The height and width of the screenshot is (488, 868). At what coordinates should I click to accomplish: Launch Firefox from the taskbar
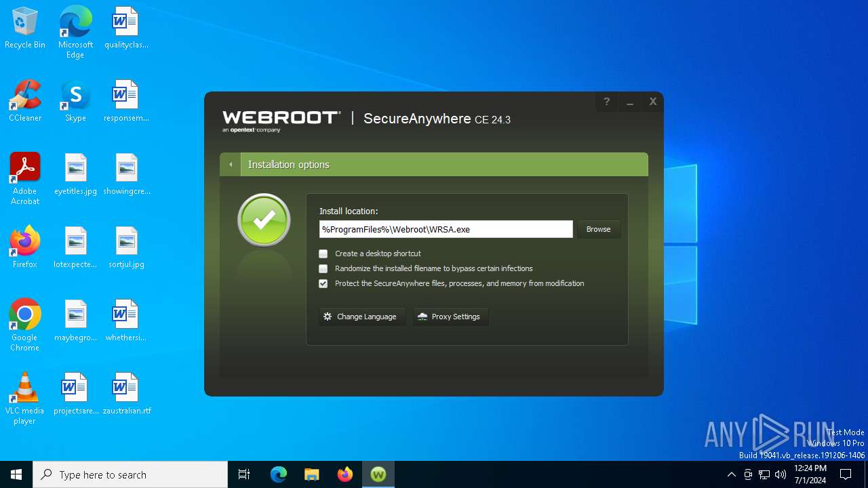click(345, 474)
